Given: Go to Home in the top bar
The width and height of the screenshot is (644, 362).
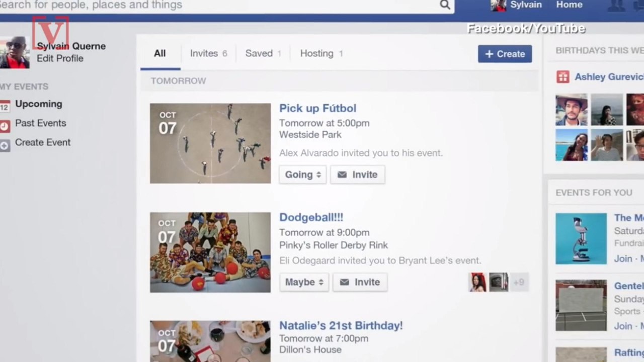Looking at the screenshot, I should point(569,5).
